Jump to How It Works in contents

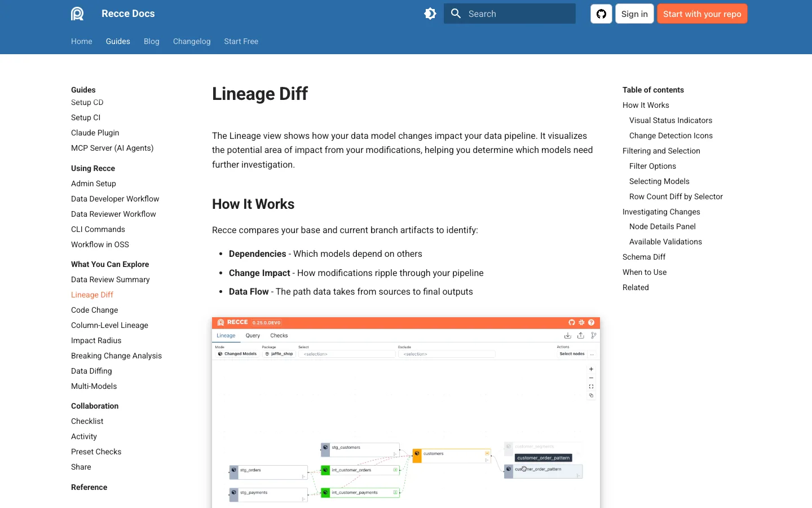point(646,105)
